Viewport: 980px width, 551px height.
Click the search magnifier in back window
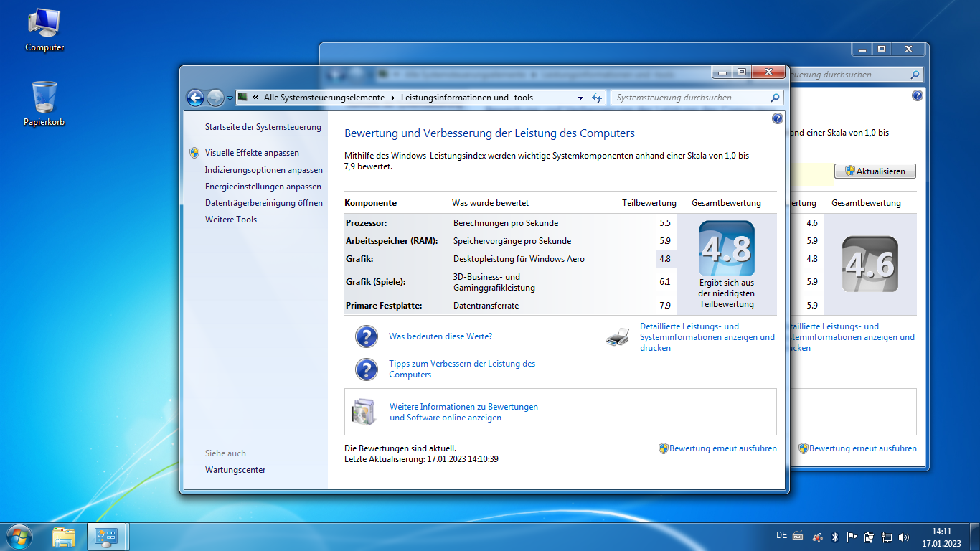tap(915, 75)
